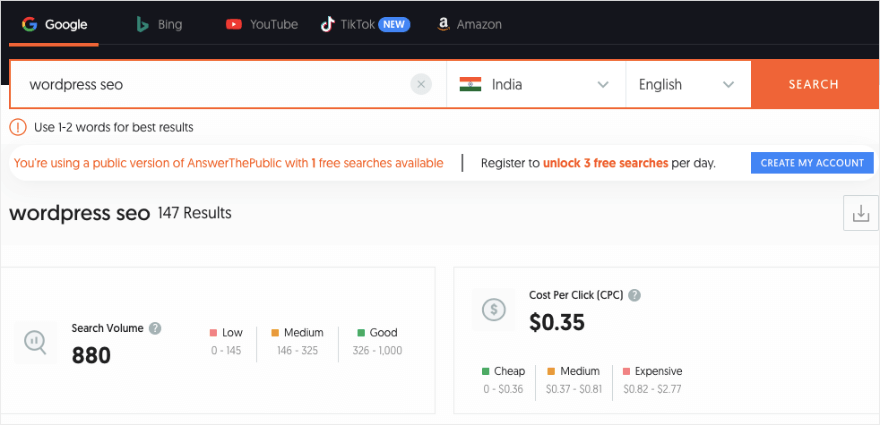880x425 pixels.
Task: Click the 'unlock 3 free searches' link
Action: (606, 163)
